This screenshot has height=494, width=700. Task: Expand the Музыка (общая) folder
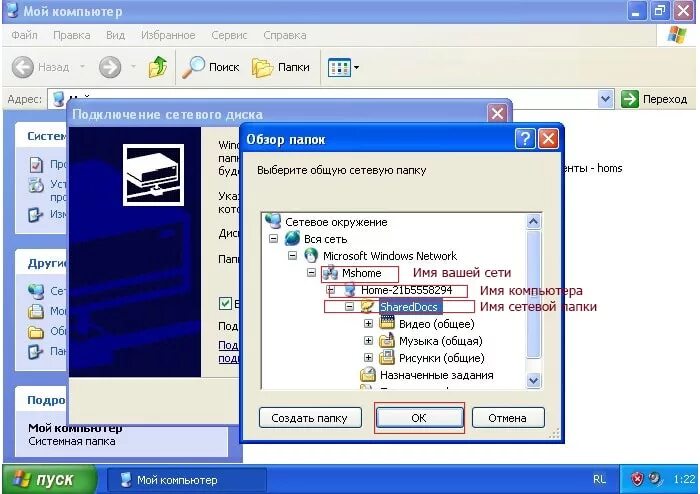[368, 340]
